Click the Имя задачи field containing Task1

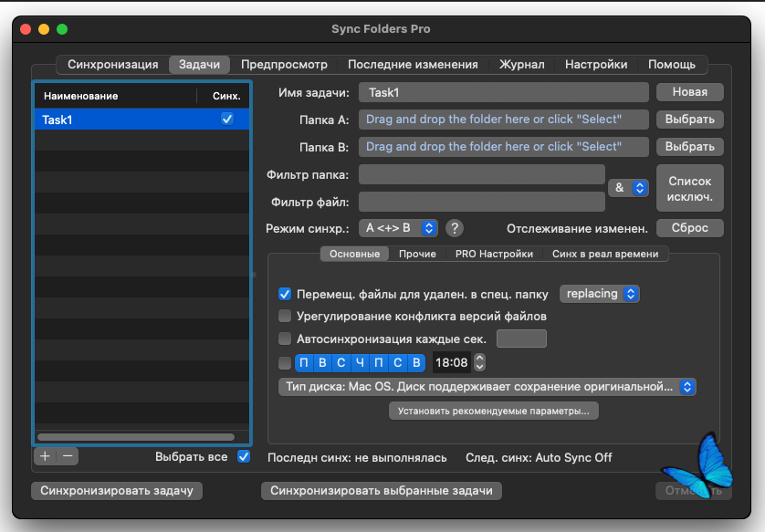pyautogui.click(x=504, y=92)
